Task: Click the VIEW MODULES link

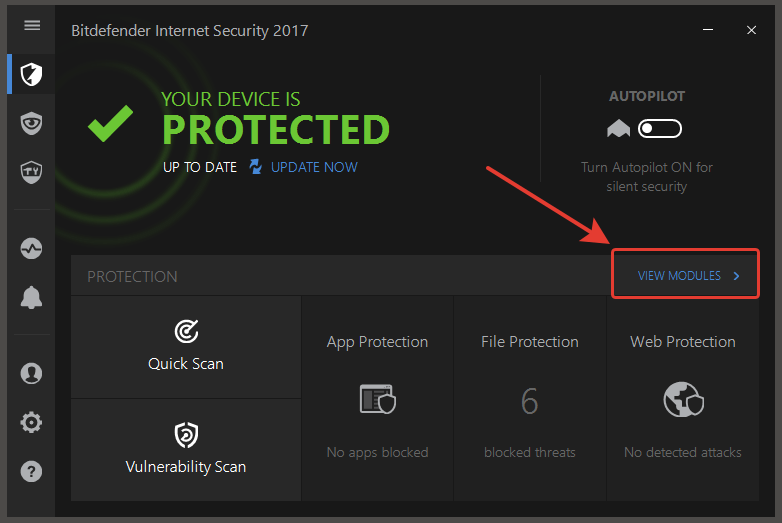Action: coord(679,276)
